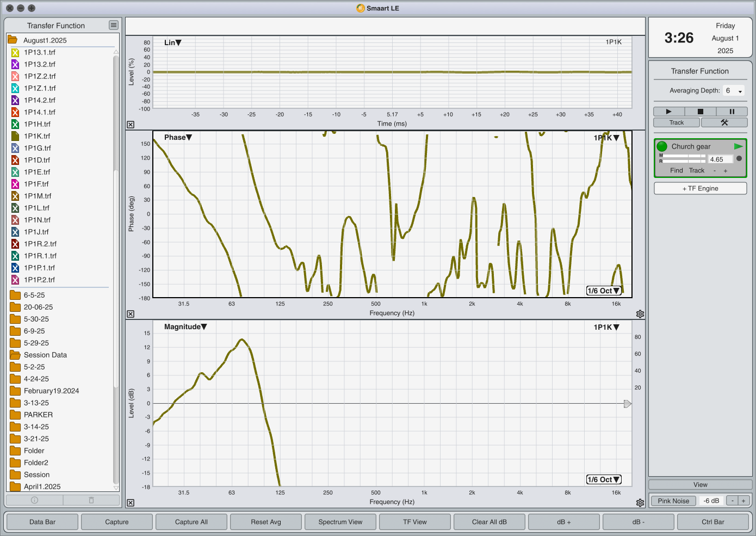The width and height of the screenshot is (756, 536).
Task: Click the info button below file list
Action: pos(34,500)
